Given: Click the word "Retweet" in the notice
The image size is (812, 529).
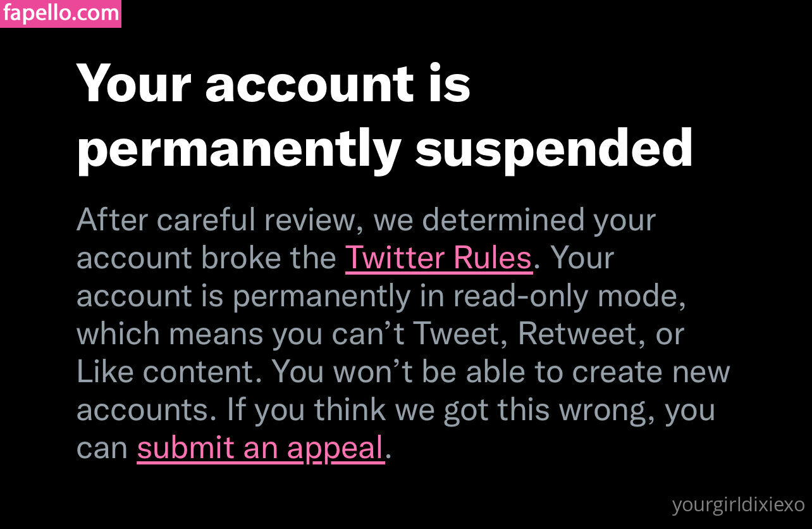Looking at the screenshot, I should [575, 334].
